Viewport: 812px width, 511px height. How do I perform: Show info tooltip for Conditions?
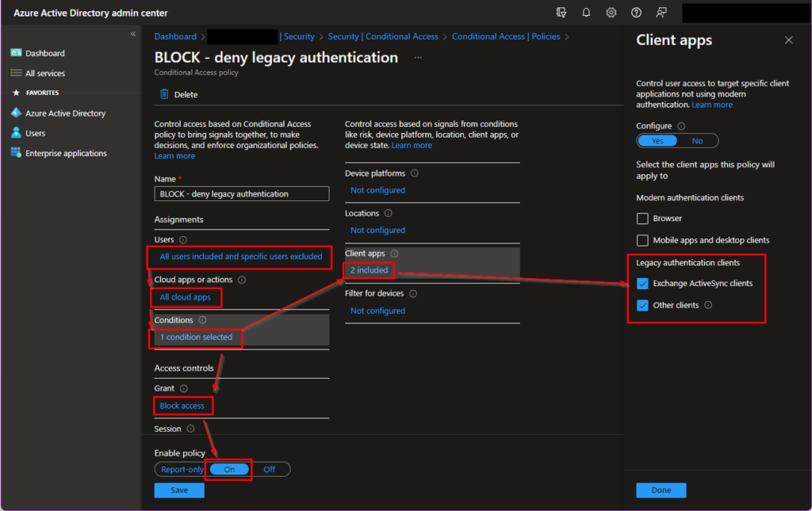(202, 320)
